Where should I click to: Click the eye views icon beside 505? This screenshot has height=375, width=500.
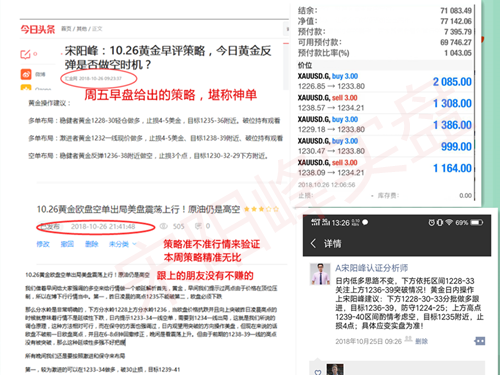tap(163, 226)
